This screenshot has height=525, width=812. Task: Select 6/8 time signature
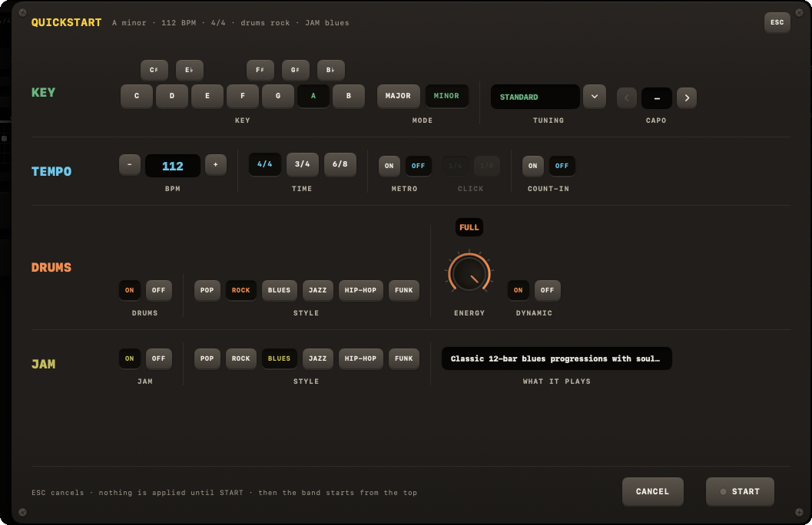pyautogui.click(x=340, y=164)
